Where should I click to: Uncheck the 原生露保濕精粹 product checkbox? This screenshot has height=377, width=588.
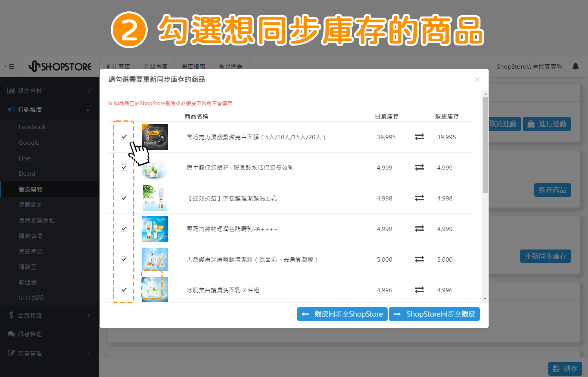[124, 168]
